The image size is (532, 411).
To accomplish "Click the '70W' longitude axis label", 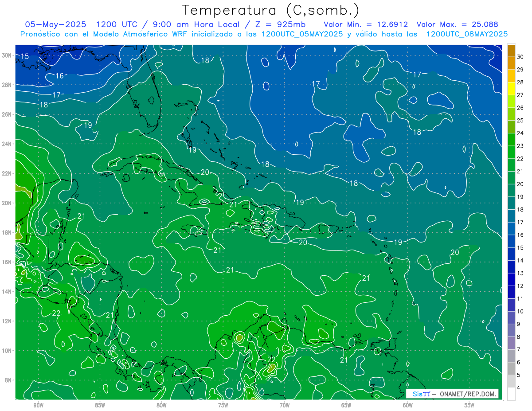I will 285,405.
